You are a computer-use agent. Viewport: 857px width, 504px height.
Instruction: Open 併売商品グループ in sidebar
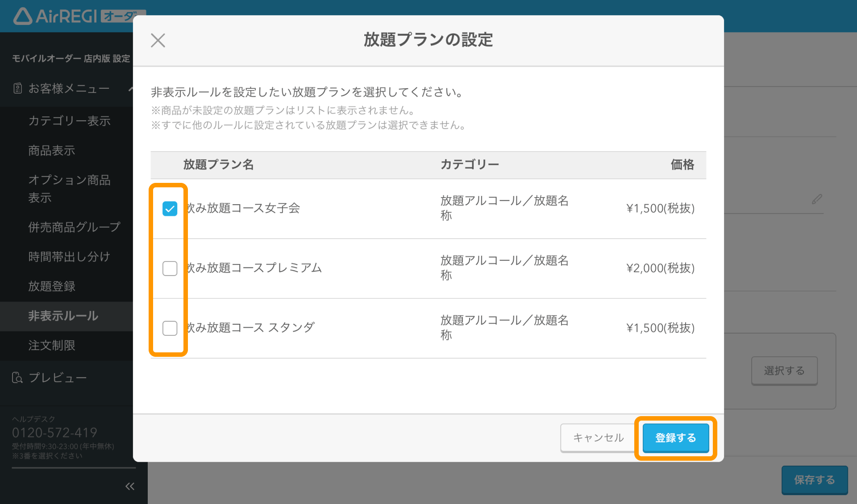pyautogui.click(x=75, y=227)
